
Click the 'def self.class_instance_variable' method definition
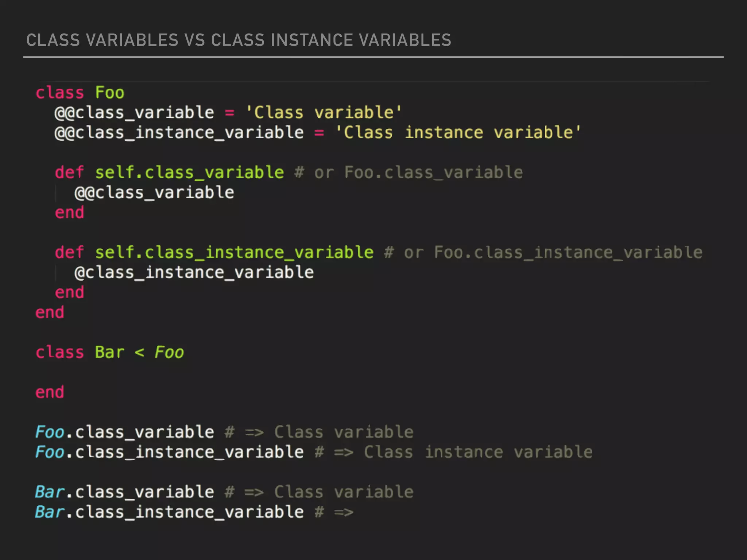pyautogui.click(x=214, y=252)
